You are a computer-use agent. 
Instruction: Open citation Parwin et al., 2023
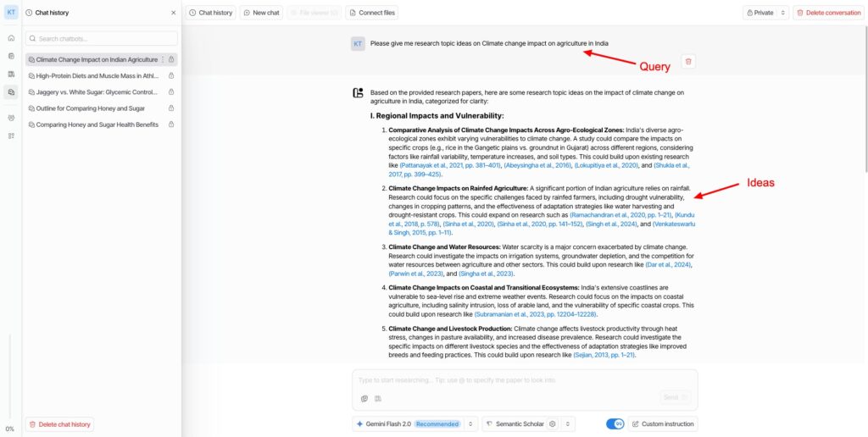pyautogui.click(x=415, y=274)
